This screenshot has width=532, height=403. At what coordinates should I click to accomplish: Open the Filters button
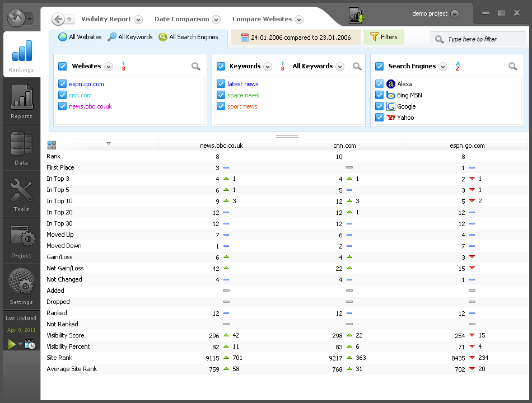click(x=384, y=37)
